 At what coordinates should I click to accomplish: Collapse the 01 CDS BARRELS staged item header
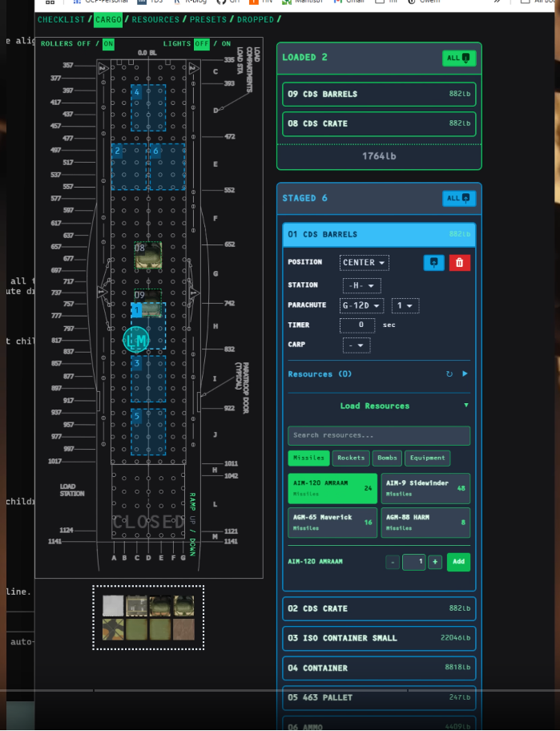tap(379, 235)
